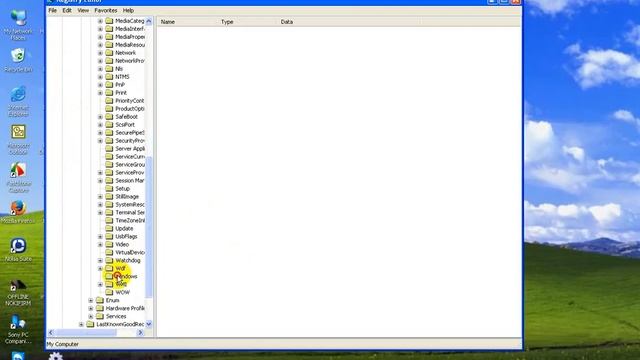Screen dimensions: 640x360
Task: Click the VirtualDeviceDrivers folder icon
Action: point(109,252)
